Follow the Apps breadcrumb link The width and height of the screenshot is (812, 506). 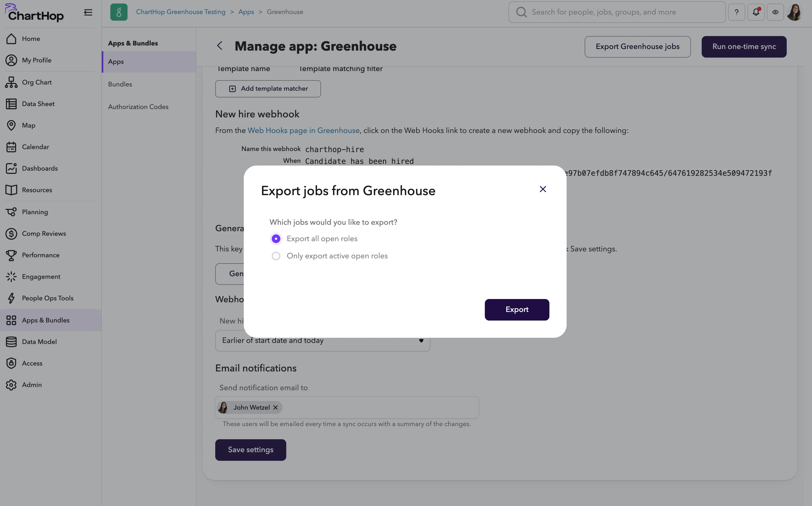(246, 12)
